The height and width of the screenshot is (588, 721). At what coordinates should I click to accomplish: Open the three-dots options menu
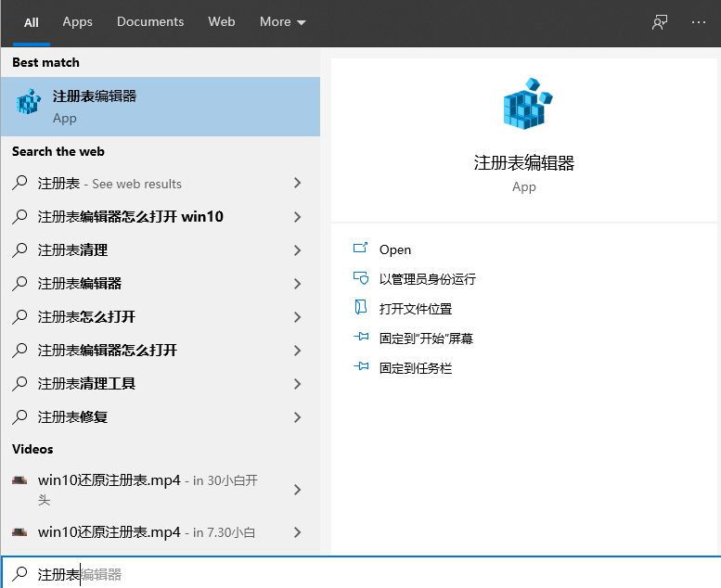pyautogui.click(x=699, y=22)
